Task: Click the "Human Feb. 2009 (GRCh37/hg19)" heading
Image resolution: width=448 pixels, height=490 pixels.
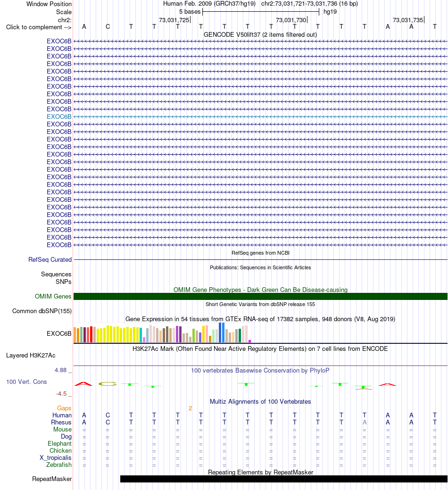Action: 209,4
